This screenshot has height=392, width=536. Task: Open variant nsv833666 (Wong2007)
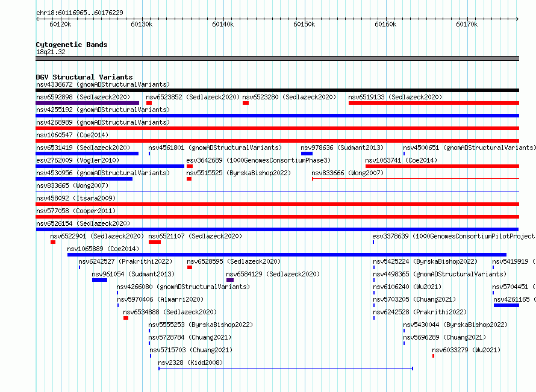[347, 173]
